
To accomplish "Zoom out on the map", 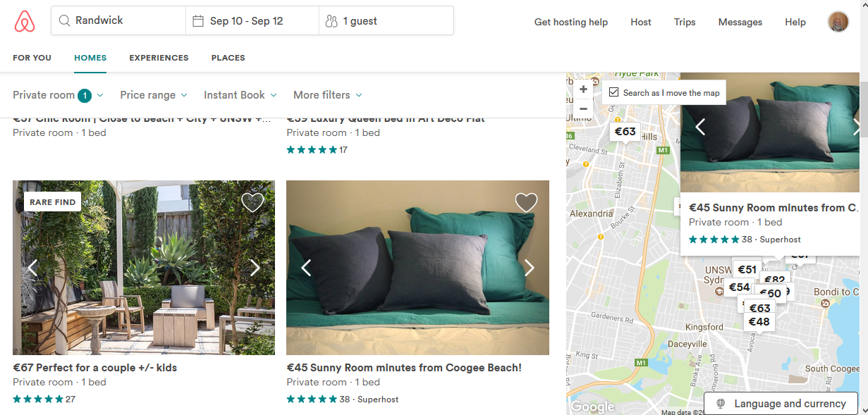I will (x=583, y=109).
